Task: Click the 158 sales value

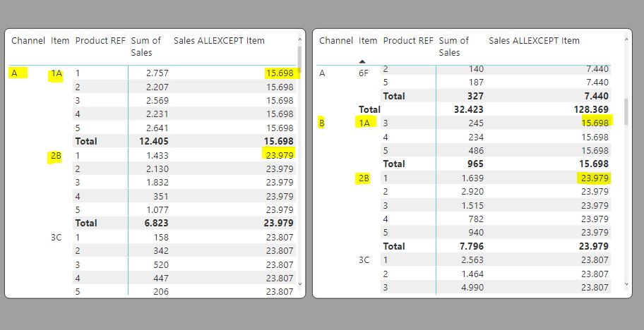Action: [x=162, y=238]
